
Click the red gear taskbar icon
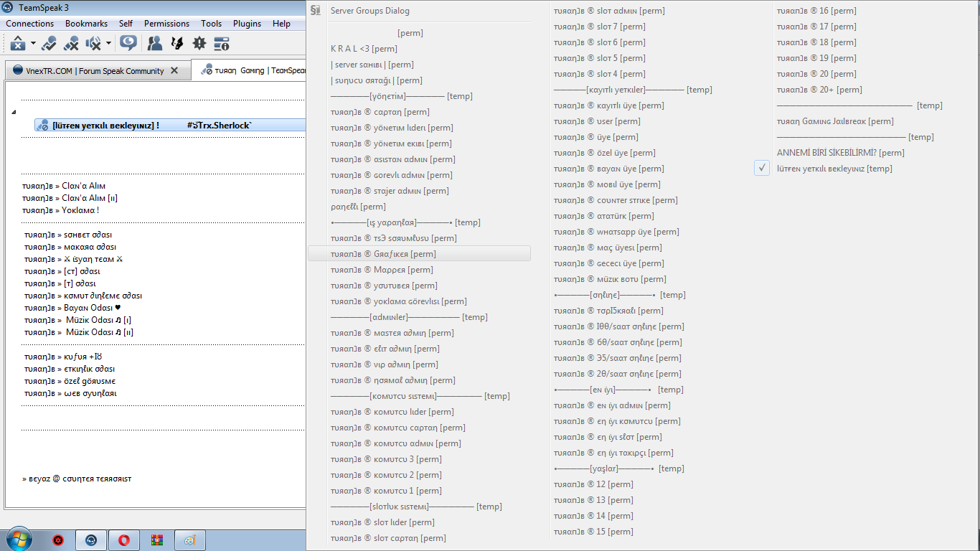tap(58, 540)
